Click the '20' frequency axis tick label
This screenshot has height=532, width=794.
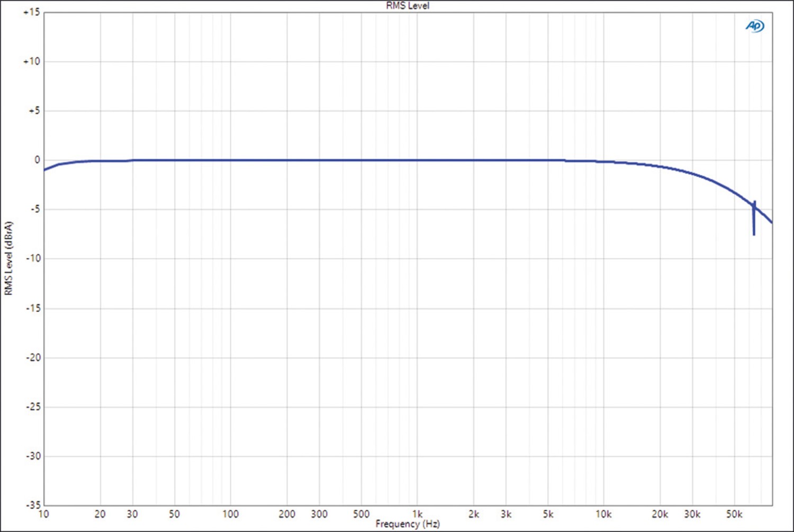tap(100, 513)
